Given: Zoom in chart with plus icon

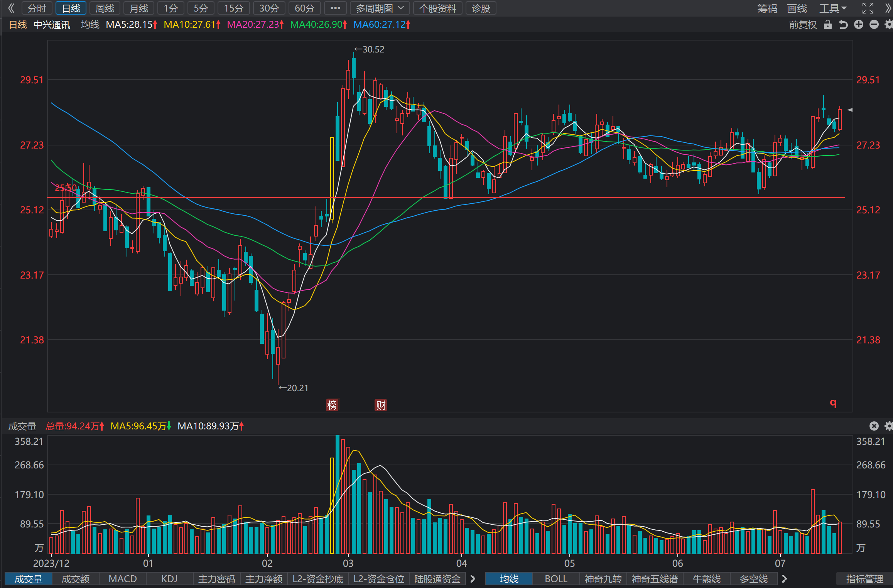Looking at the screenshot, I should point(859,25).
